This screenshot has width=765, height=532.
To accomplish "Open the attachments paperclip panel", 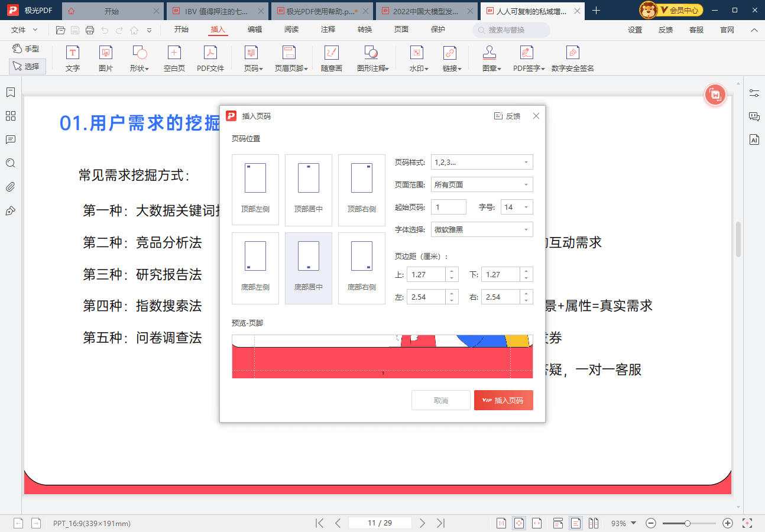I will point(10,187).
